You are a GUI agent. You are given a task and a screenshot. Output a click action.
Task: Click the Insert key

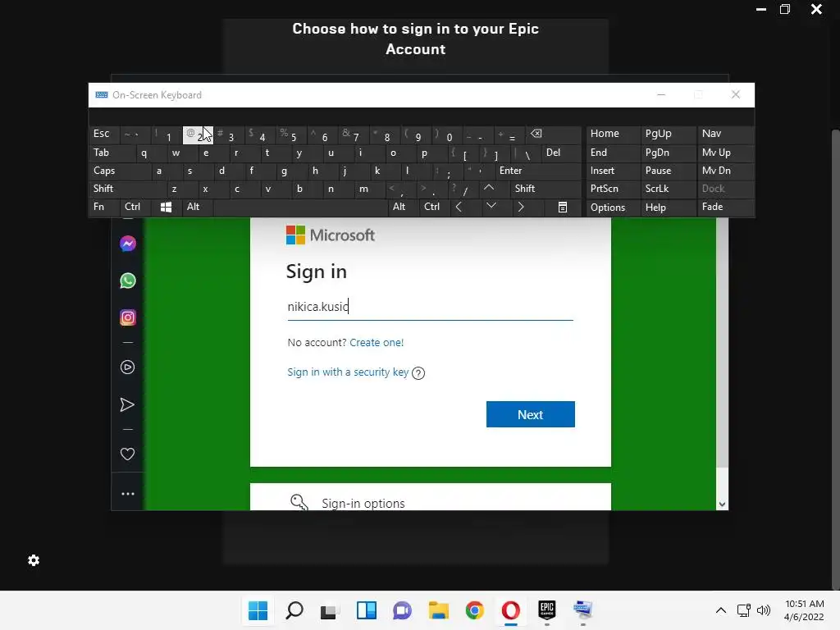[x=613, y=171]
